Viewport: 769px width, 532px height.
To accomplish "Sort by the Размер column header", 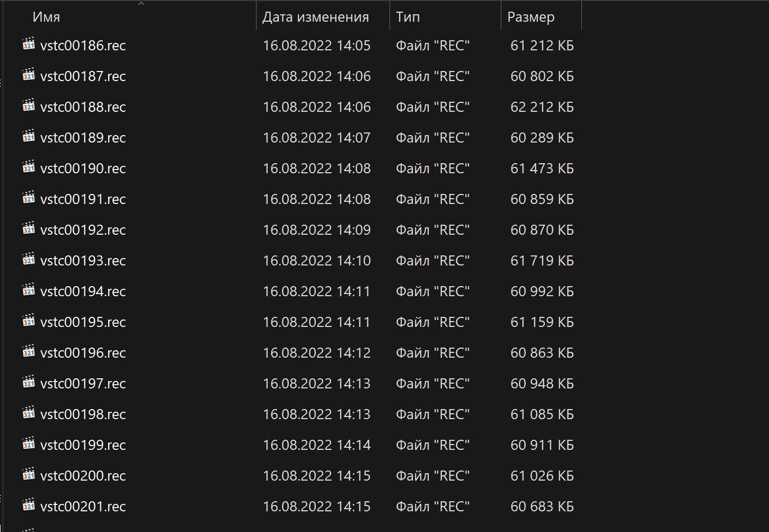I will coord(531,17).
